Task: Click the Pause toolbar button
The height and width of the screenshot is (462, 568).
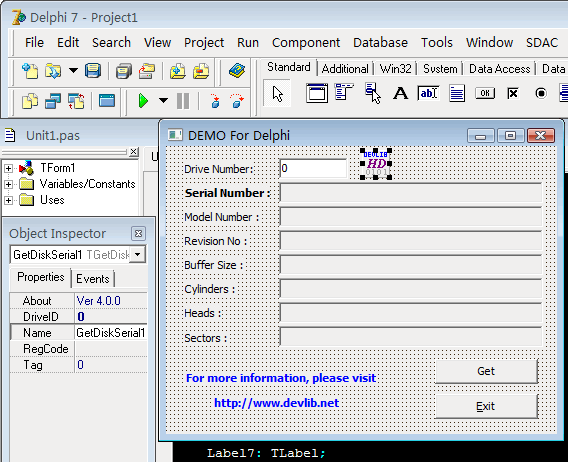Action: 183,101
